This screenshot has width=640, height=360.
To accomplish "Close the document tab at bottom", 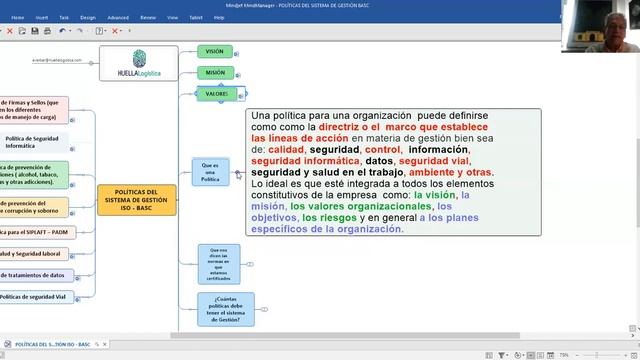I will coord(105,344).
